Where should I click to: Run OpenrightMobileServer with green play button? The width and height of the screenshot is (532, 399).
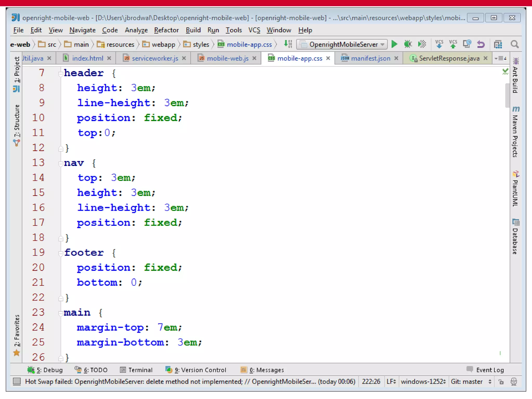pyautogui.click(x=394, y=44)
